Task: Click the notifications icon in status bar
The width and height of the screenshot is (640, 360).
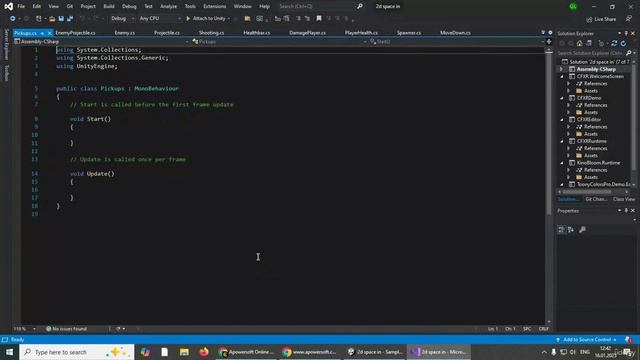Action: point(629,340)
